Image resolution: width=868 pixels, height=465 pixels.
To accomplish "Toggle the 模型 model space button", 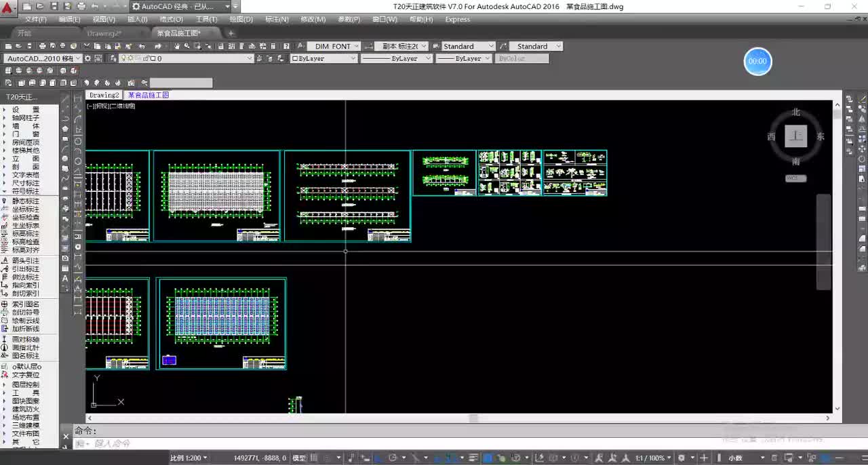I will click(299, 458).
